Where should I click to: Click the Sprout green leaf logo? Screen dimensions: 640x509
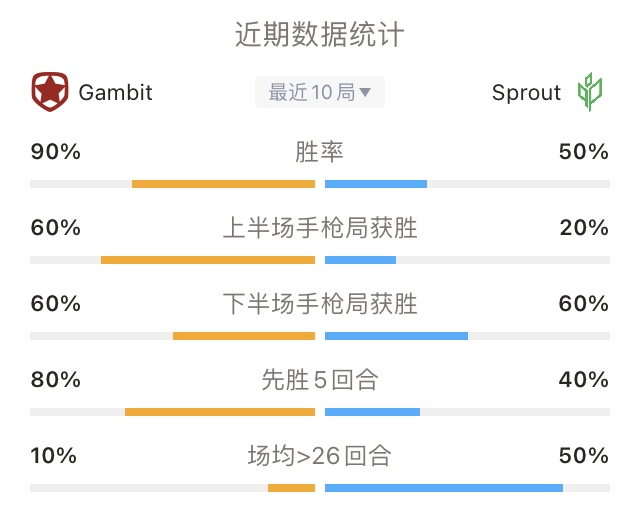point(589,92)
